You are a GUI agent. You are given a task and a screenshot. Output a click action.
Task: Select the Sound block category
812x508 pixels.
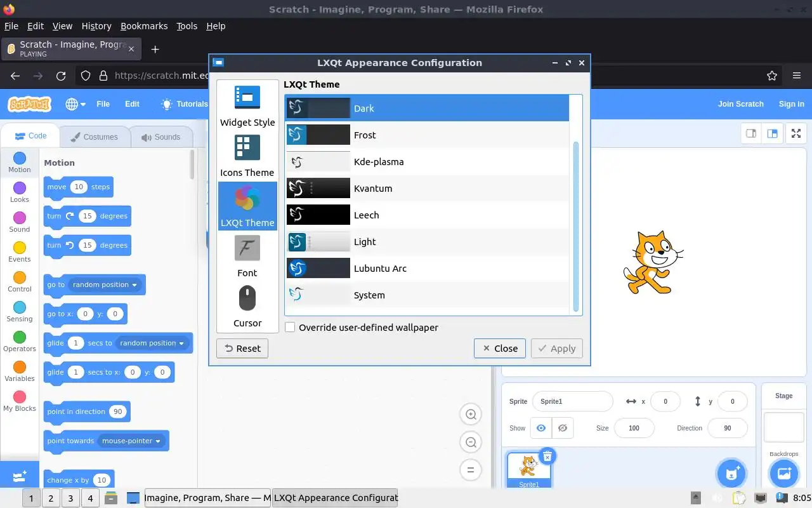(20, 222)
